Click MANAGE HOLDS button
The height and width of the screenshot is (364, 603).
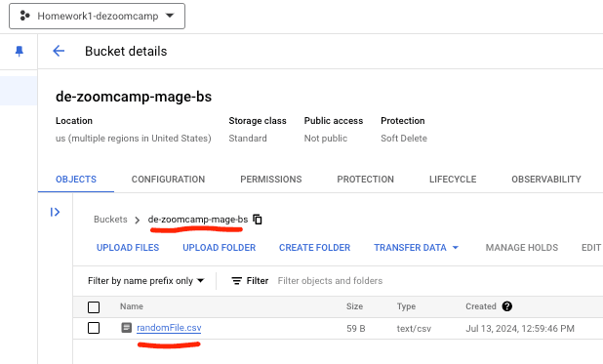(x=521, y=248)
